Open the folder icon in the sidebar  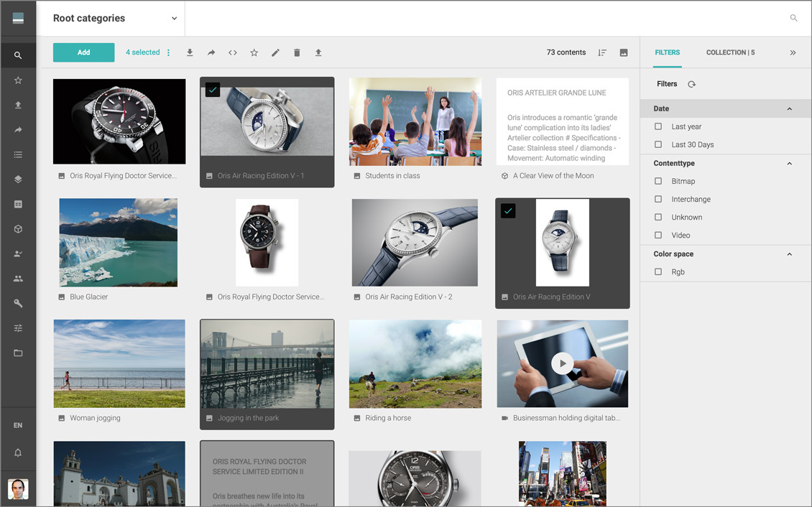(18, 353)
